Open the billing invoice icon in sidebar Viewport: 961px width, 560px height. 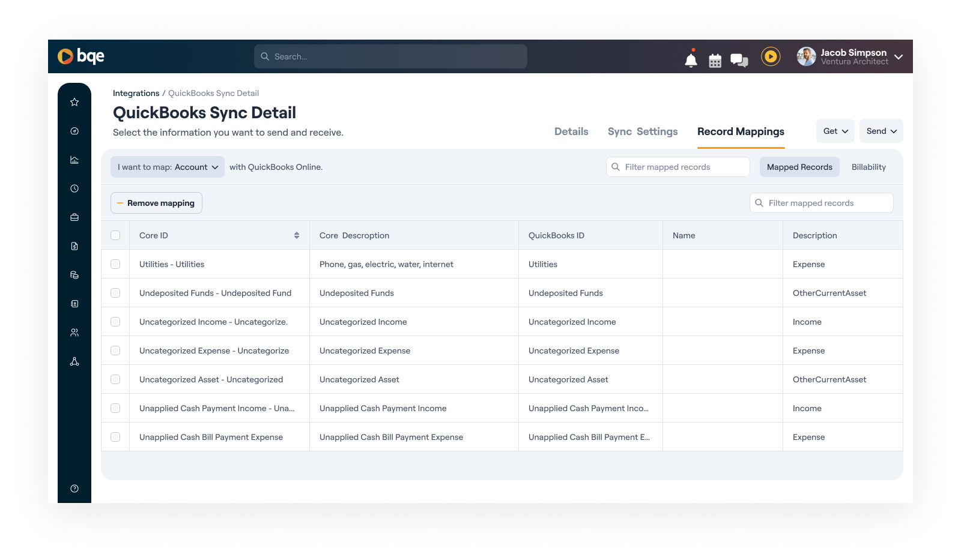[74, 245]
